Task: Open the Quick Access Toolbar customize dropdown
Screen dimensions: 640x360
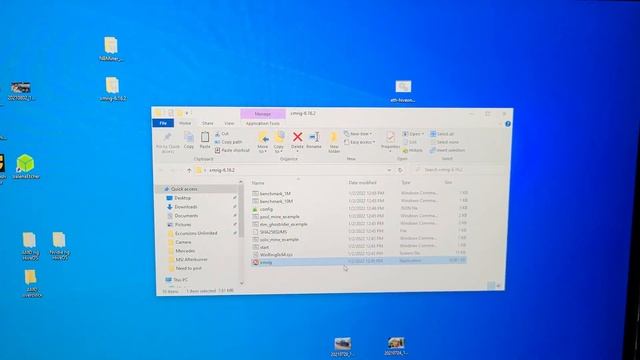Action: point(187,113)
